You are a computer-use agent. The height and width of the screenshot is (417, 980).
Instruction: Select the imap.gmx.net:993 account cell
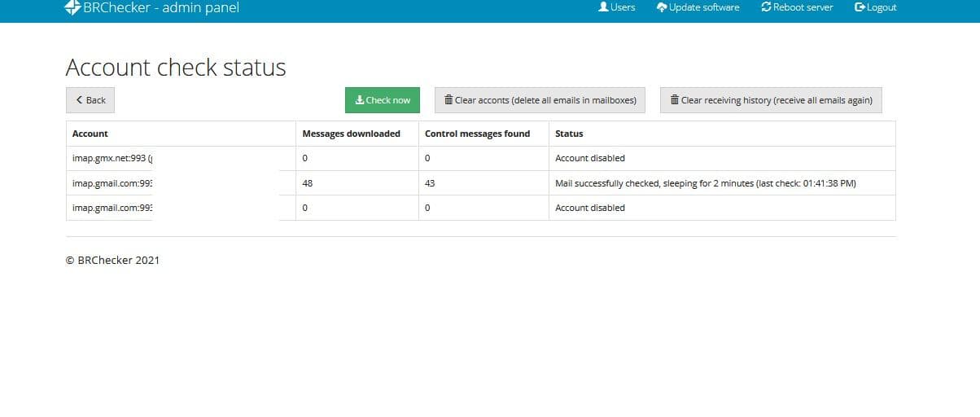[x=181, y=158]
